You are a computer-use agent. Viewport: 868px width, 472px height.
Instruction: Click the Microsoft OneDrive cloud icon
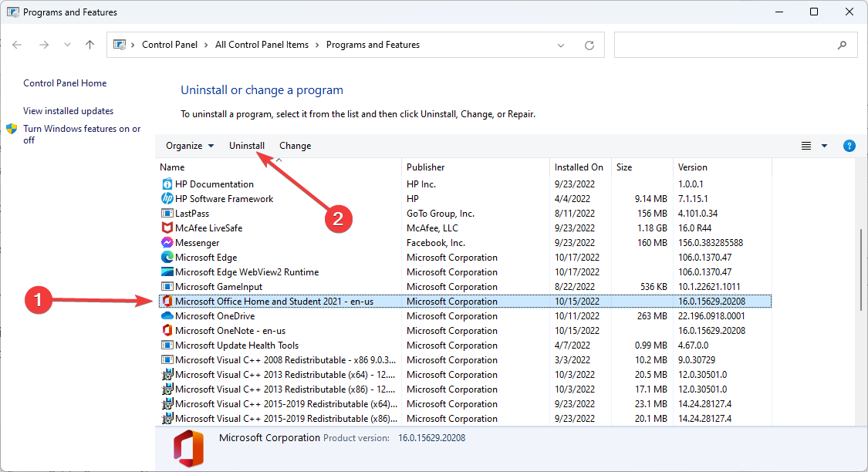click(167, 316)
